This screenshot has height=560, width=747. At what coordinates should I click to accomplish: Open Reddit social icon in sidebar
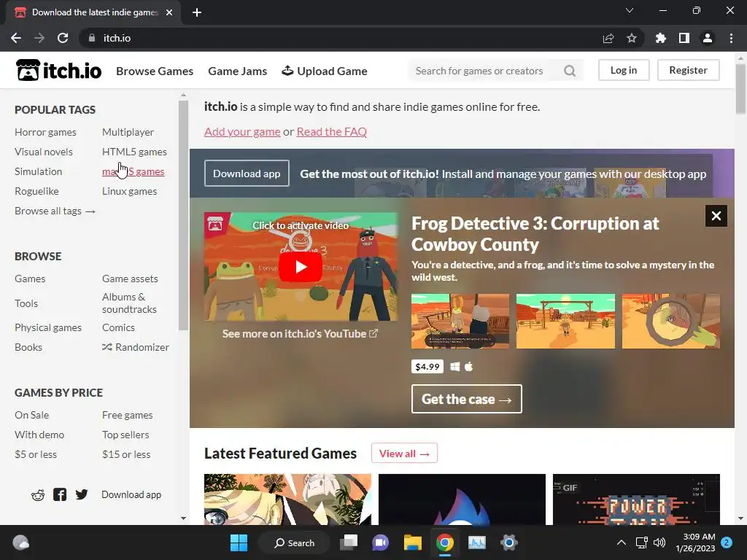(38, 495)
